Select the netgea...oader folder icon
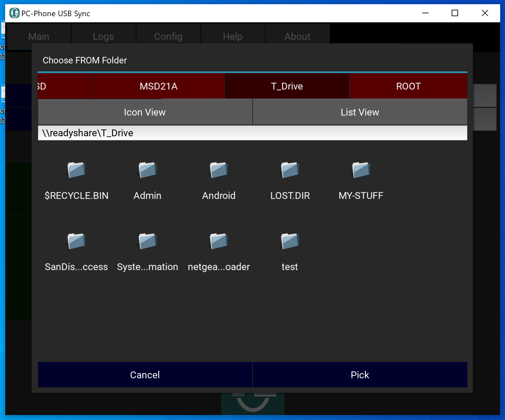This screenshot has width=505, height=420. [219, 241]
